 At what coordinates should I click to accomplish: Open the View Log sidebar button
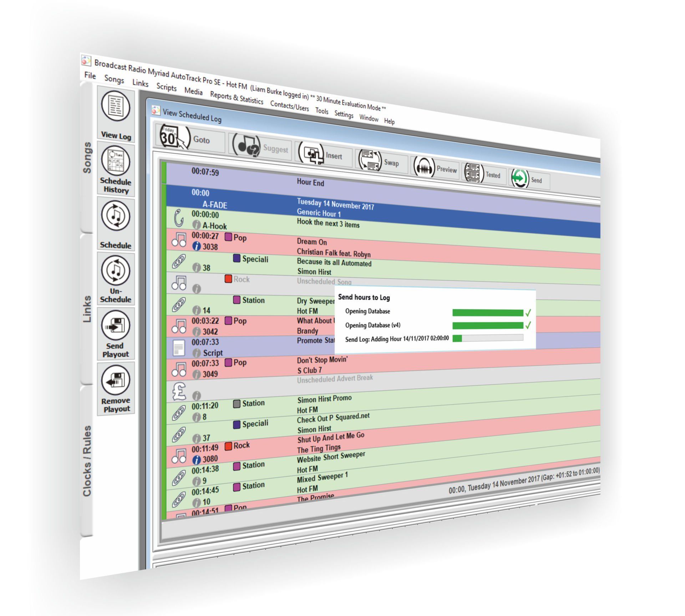pos(116,115)
